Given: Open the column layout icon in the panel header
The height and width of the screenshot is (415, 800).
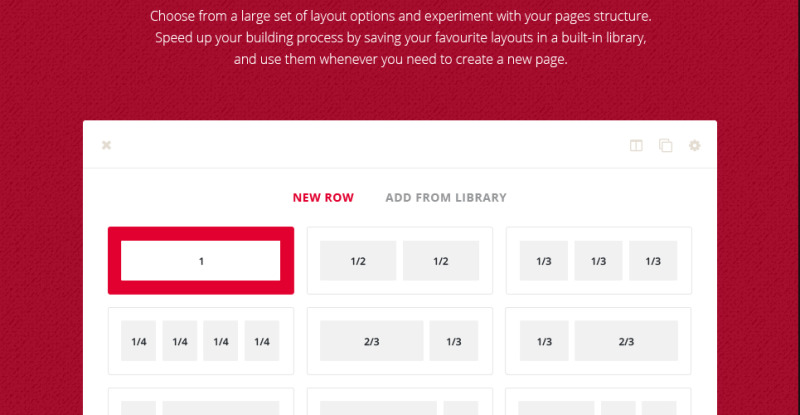Looking at the screenshot, I should [x=636, y=145].
